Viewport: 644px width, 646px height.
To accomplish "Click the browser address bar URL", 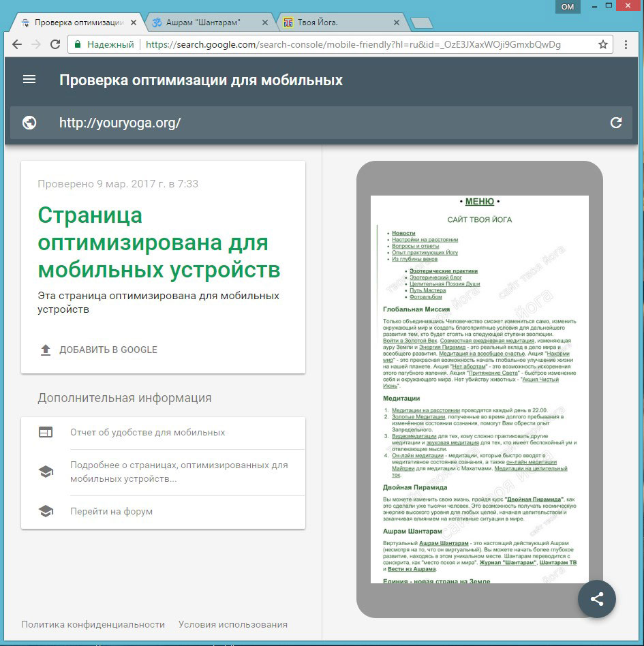I will click(x=353, y=44).
